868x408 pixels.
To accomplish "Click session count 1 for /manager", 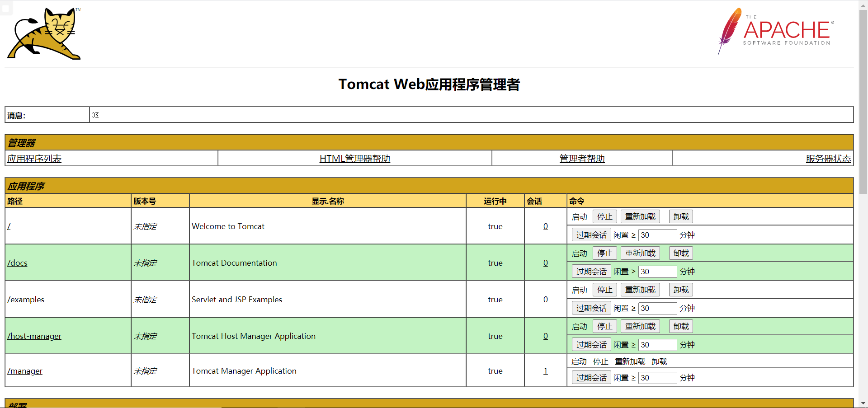I will coord(546,371).
